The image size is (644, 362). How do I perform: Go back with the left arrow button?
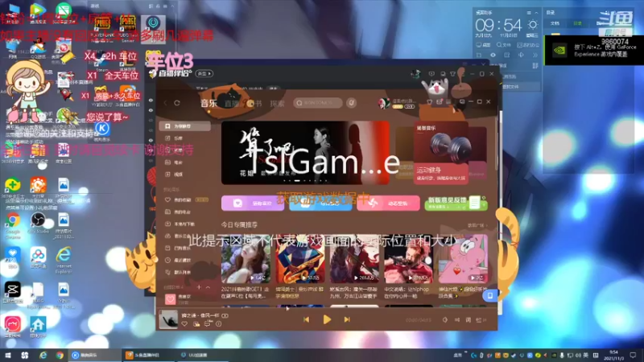coord(166,103)
